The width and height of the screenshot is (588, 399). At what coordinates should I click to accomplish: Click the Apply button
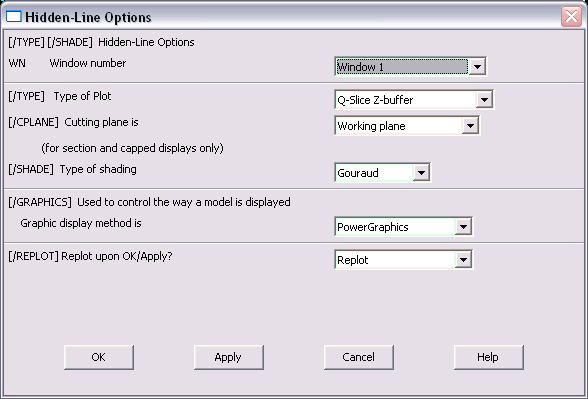[228, 357]
